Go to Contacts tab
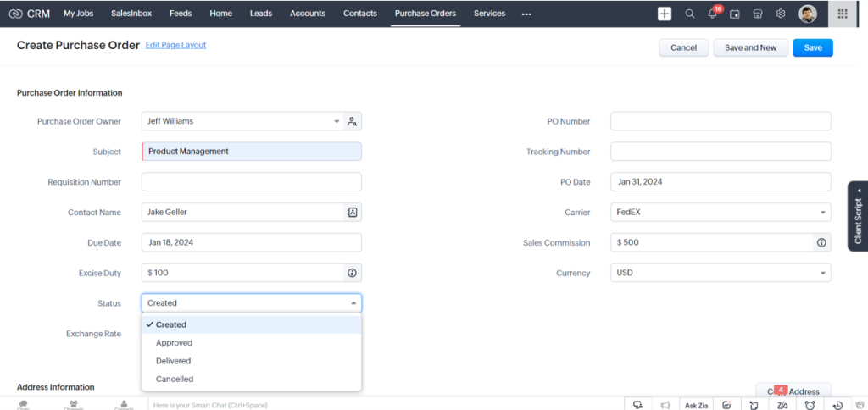 [x=359, y=14]
